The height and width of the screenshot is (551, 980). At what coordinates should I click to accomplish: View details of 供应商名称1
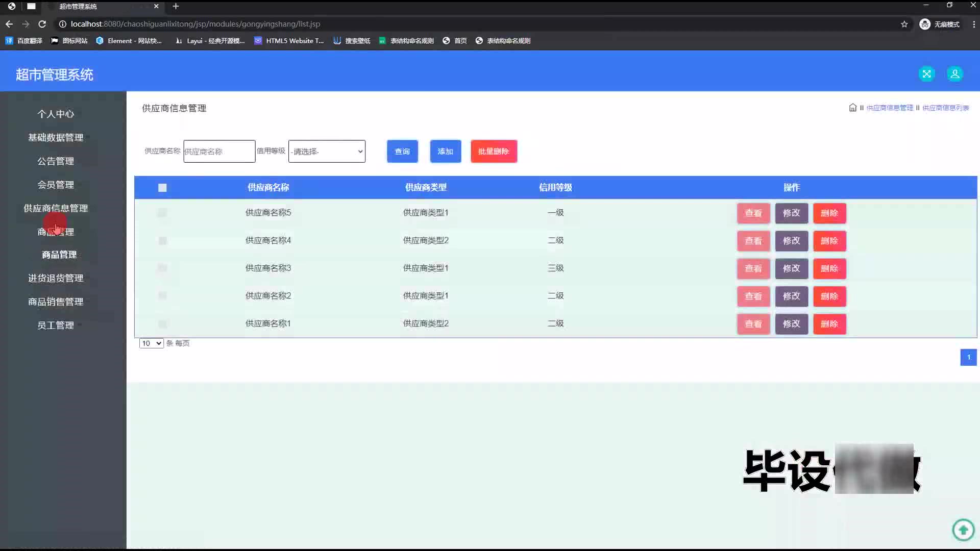753,324
